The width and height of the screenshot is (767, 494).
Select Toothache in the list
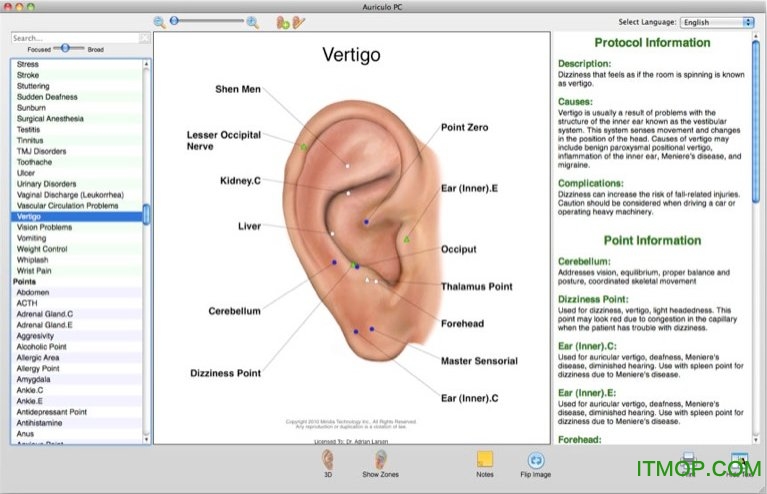(x=77, y=162)
